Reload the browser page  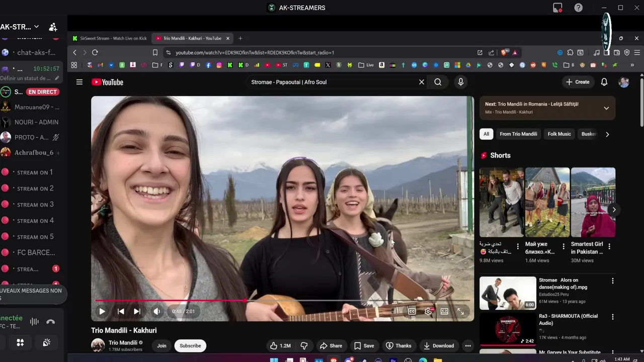(95, 52)
